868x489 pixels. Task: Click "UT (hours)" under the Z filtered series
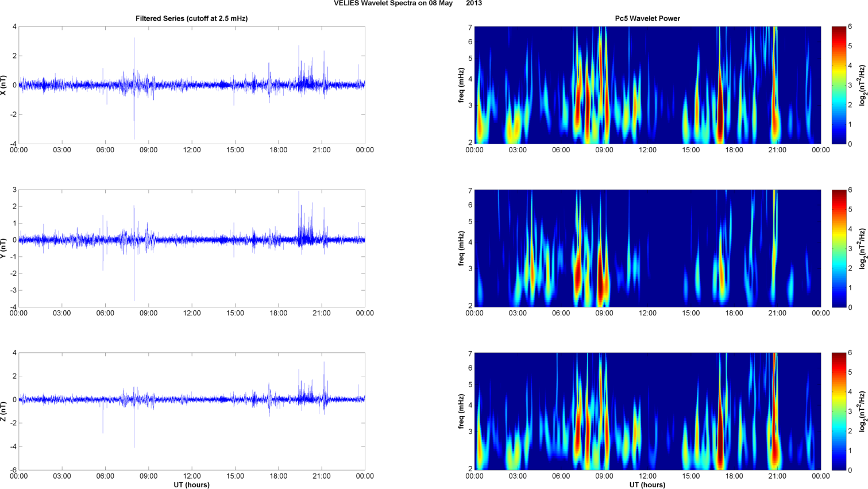(x=192, y=485)
